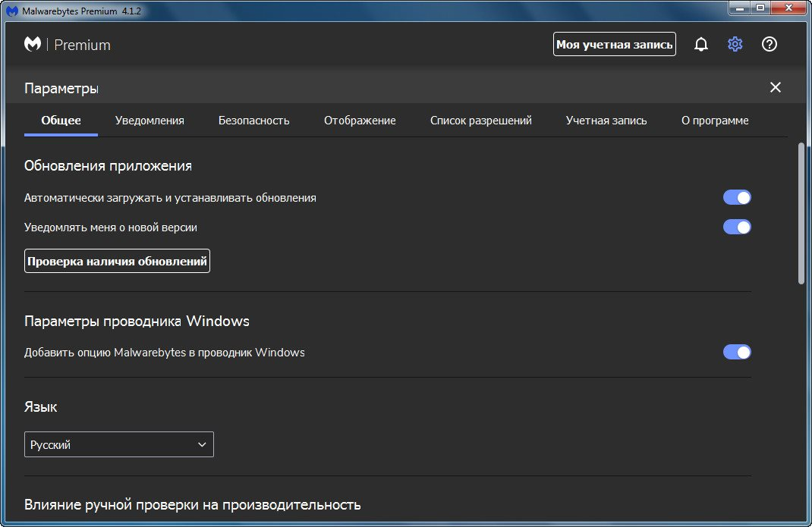This screenshot has width=812, height=527.
Task: Switch to the Уведомления tab
Action: [149, 121]
